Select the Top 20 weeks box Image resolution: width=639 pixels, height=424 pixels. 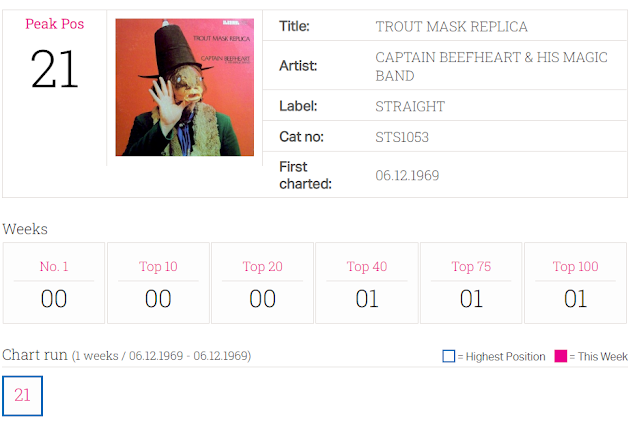point(262,283)
